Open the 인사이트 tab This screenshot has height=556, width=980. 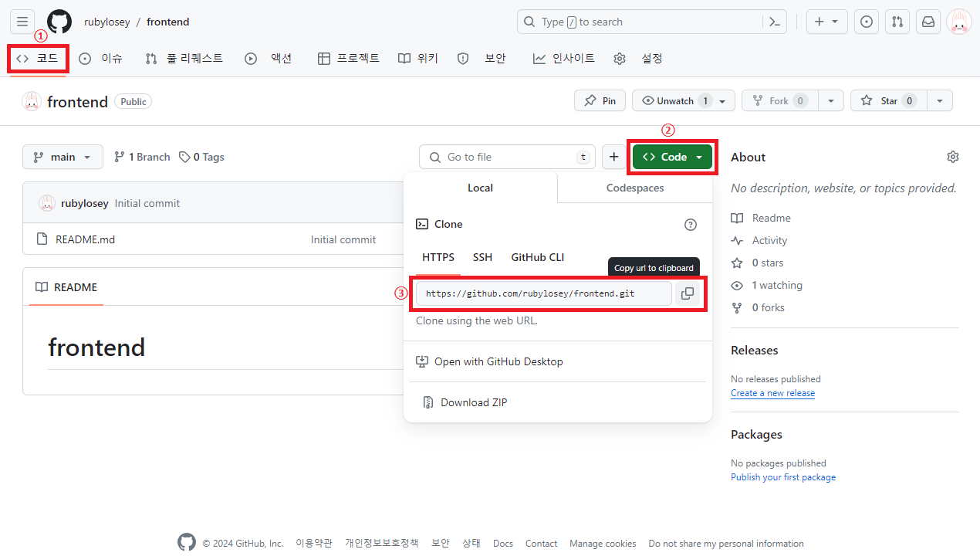[x=564, y=59]
